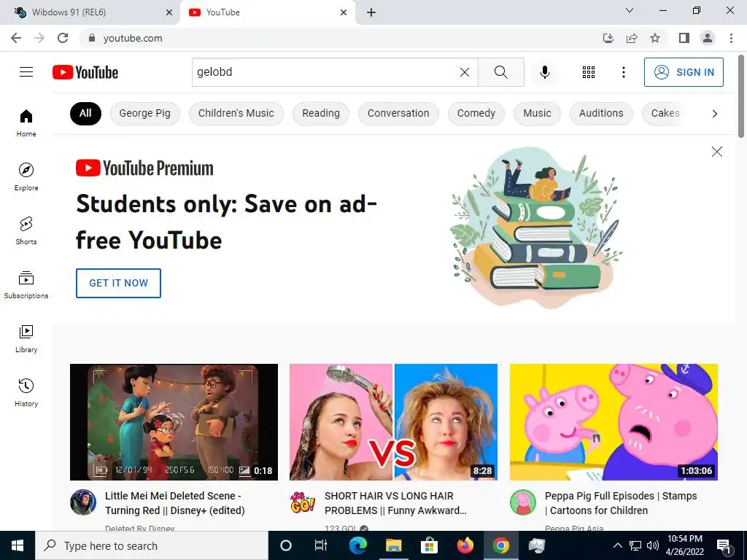Open Chrome three-dot menu

(x=731, y=38)
